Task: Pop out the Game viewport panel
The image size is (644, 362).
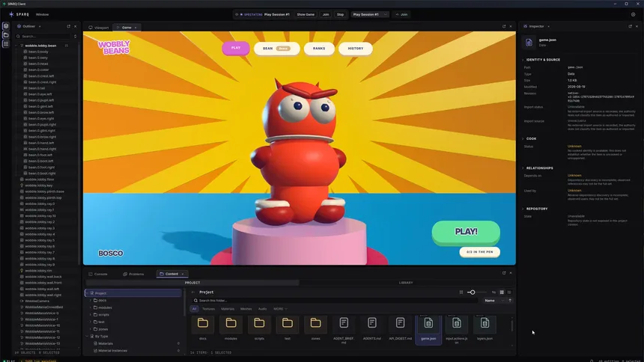Action: 504,26
